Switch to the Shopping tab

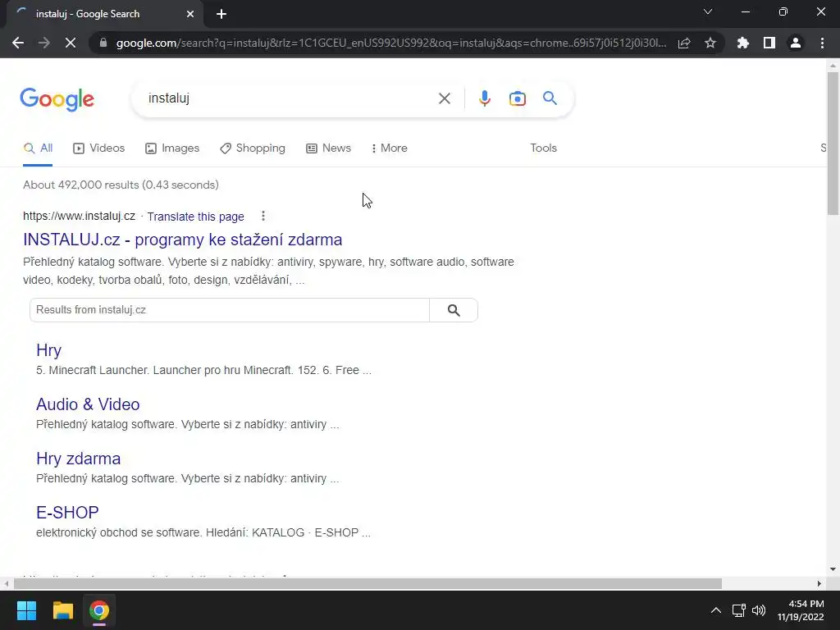(x=253, y=148)
